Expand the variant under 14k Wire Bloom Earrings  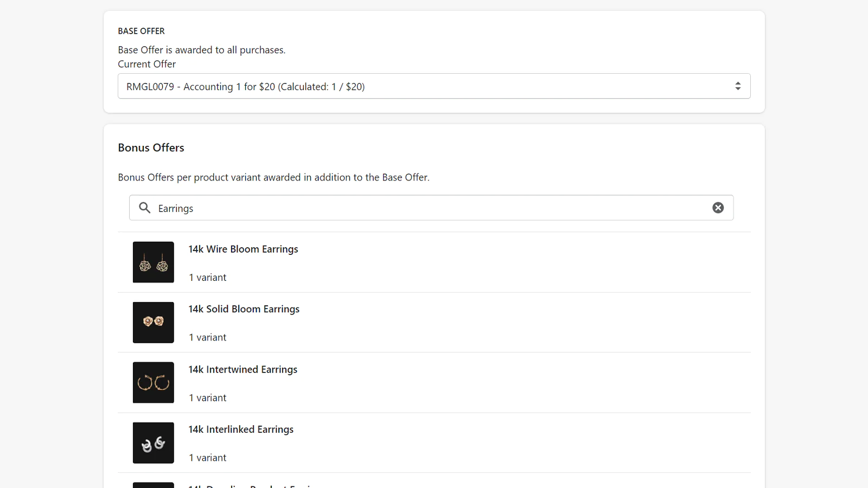coord(207,278)
